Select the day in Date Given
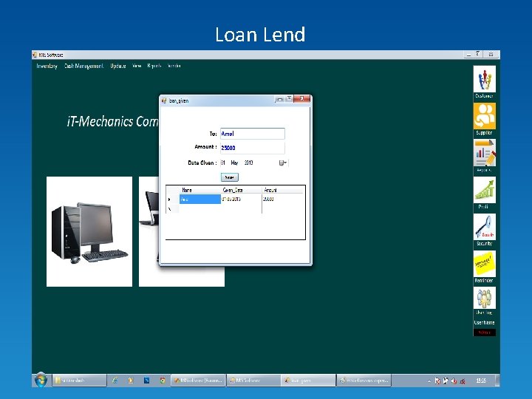 pyautogui.click(x=223, y=163)
